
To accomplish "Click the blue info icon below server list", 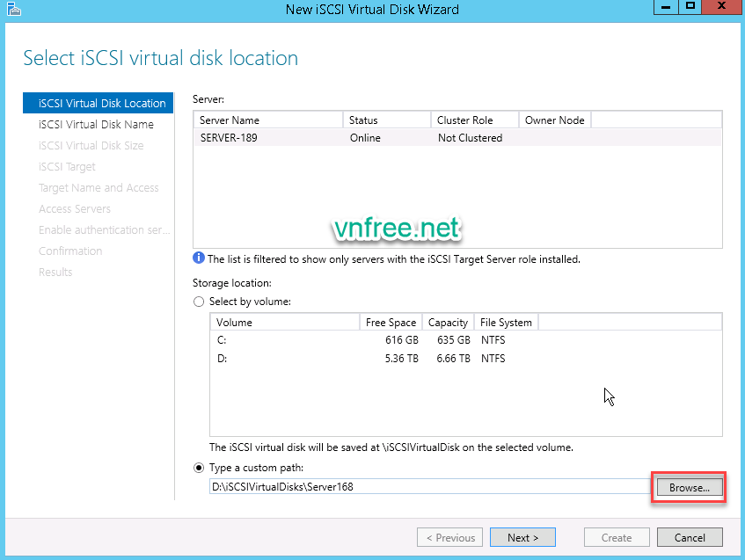I will (199, 259).
